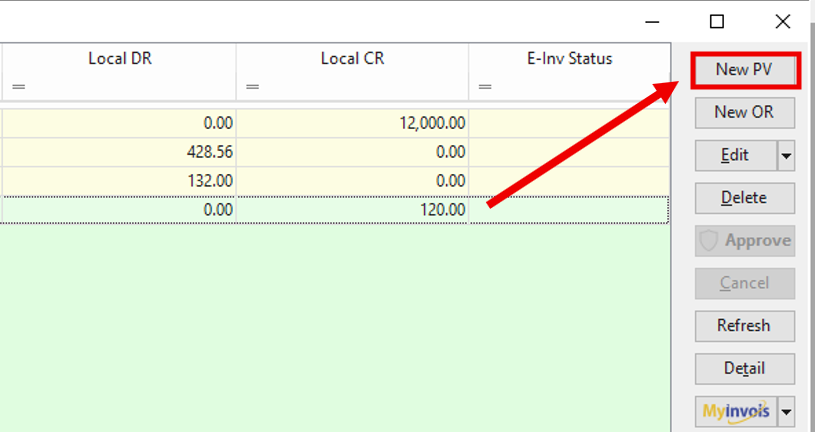Screen dimensions: 815x432
Task: Open the Detail view button
Action: click(x=744, y=369)
